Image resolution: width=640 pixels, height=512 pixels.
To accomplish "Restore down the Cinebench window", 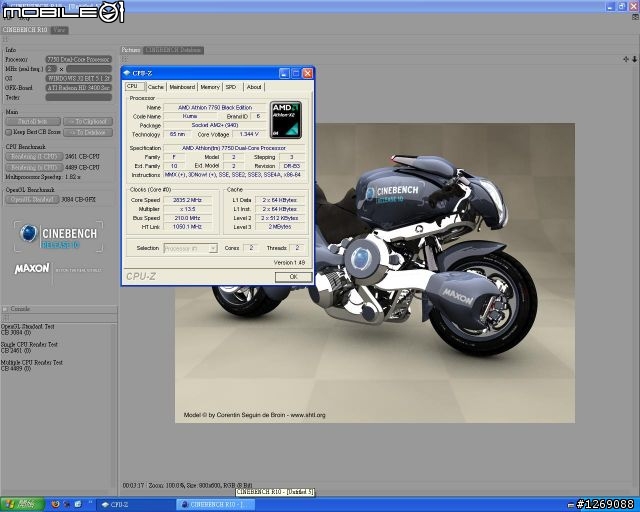I will coord(622,6).
